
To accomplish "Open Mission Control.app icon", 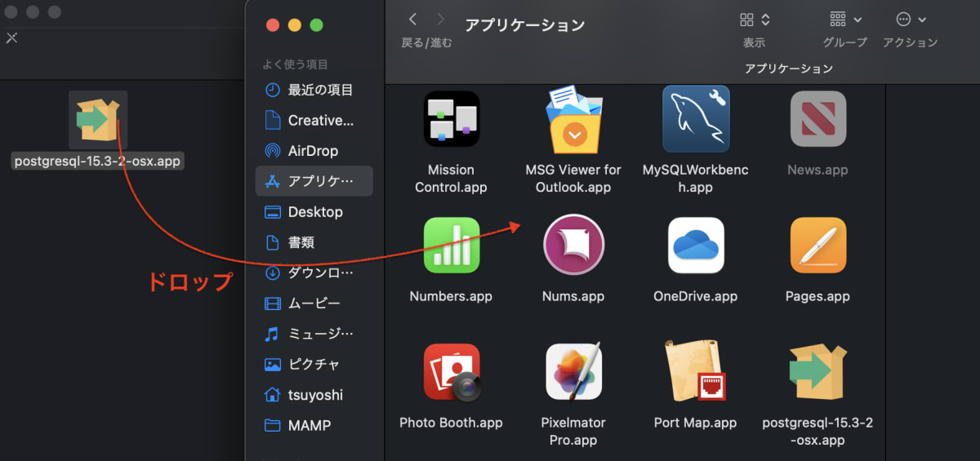I will (x=451, y=119).
